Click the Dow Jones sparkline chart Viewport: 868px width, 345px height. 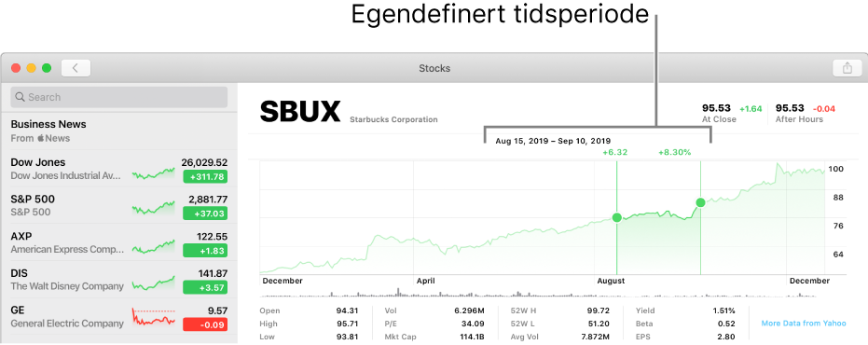[154, 174]
